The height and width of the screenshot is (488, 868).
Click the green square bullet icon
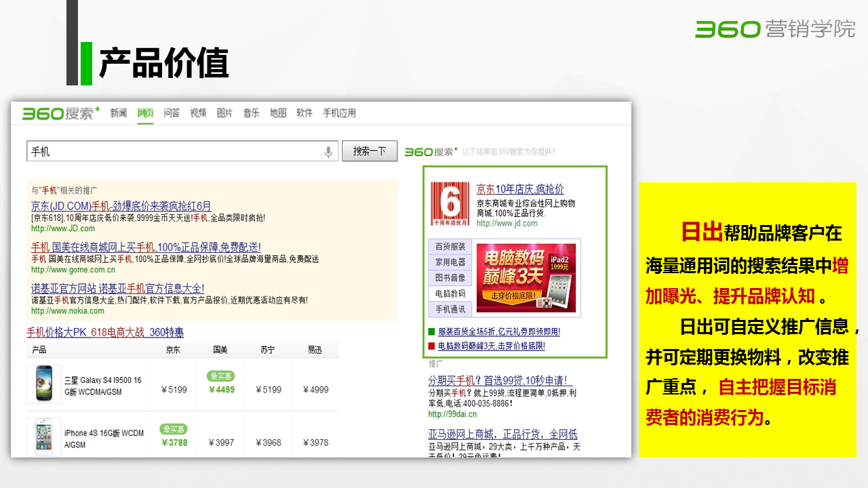click(431, 332)
